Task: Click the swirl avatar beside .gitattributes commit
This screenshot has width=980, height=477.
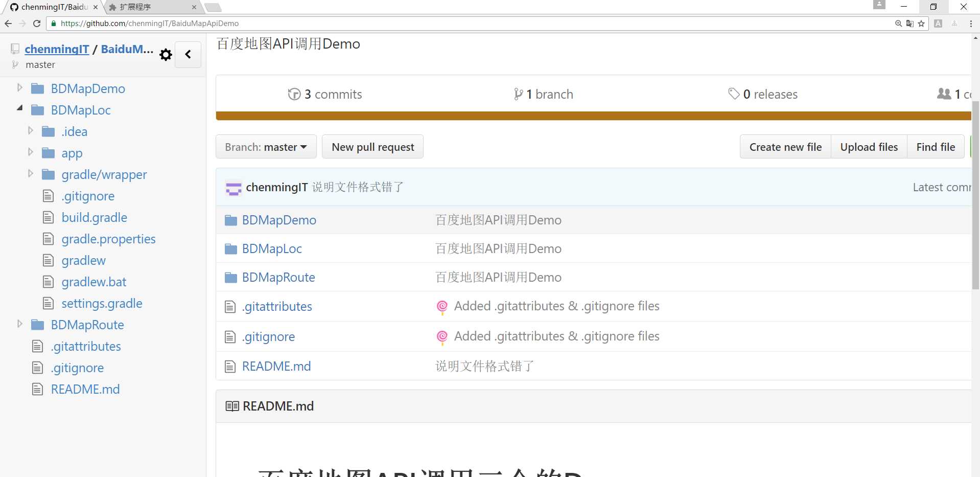Action: 442,307
